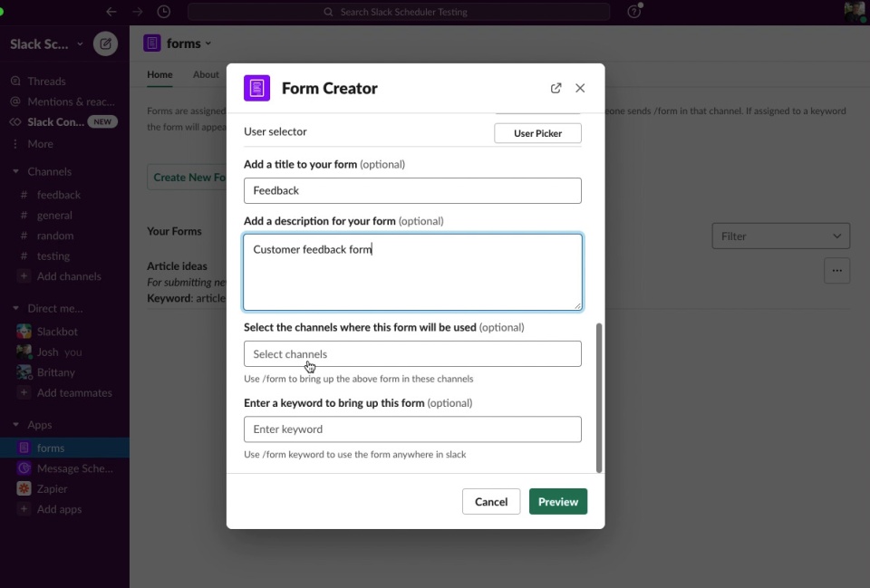Open the Threads view
This screenshot has height=588, width=870.
(46, 82)
